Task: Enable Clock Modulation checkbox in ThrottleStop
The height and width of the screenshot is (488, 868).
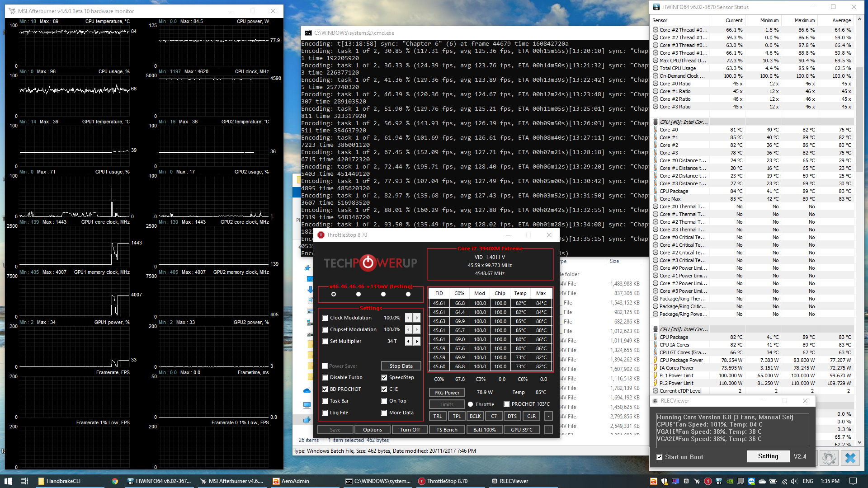Action: (325, 318)
